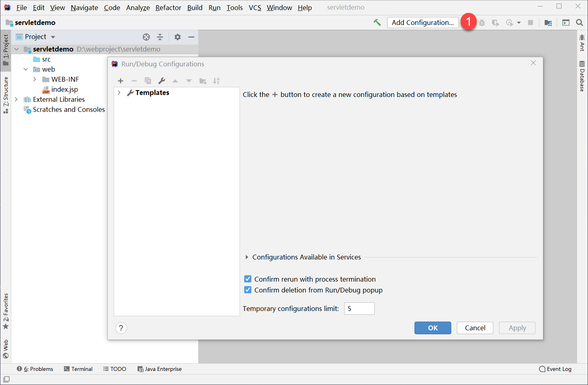Open Event Log in status bar

[x=555, y=369]
